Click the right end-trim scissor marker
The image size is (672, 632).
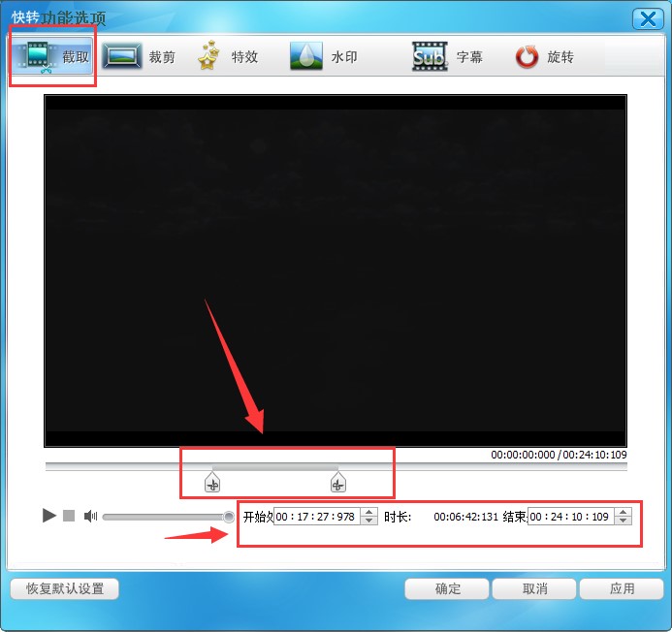click(338, 482)
